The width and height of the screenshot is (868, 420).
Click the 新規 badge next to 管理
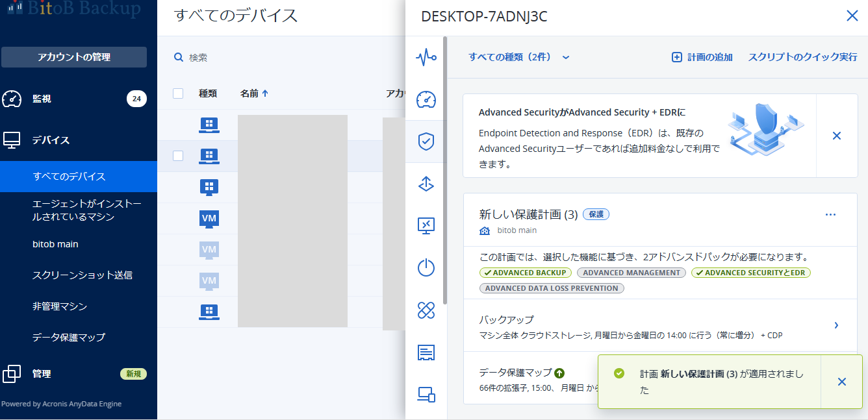pyautogui.click(x=134, y=374)
